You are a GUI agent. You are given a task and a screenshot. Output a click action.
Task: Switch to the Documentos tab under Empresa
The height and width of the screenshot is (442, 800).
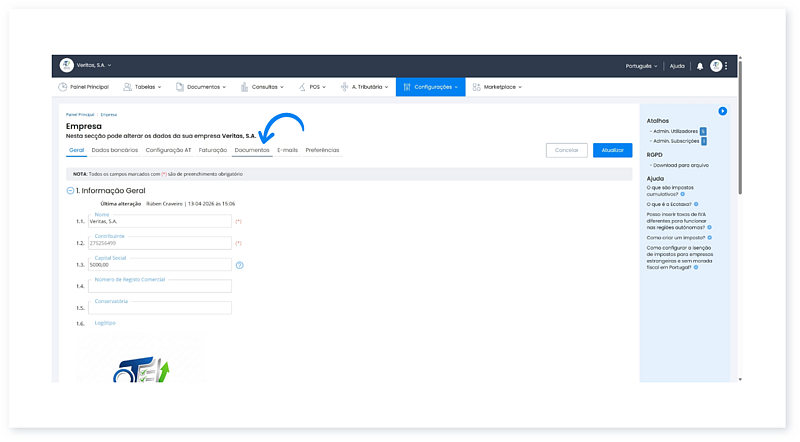(252, 151)
